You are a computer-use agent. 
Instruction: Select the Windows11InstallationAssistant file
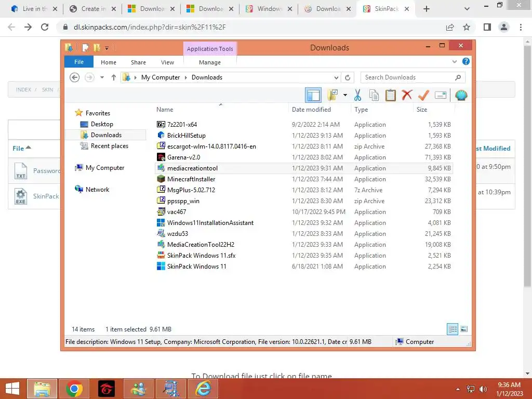tap(210, 222)
